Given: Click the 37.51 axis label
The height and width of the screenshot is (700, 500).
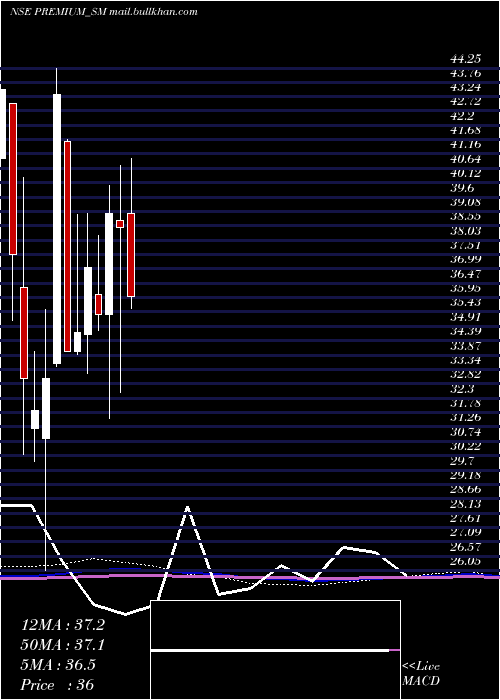Looking at the screenshot, I should coord(465,245).
